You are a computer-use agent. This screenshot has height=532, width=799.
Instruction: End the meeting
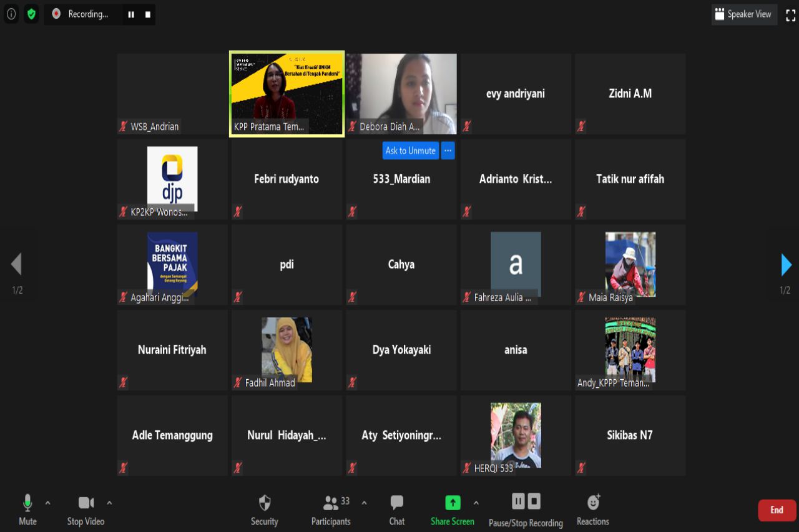tap(777, 510)
